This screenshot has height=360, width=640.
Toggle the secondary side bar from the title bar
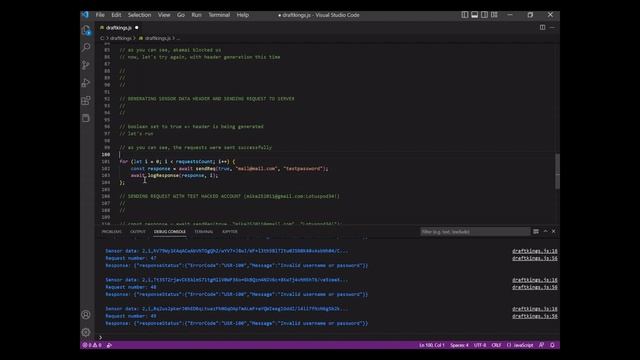point(484,15)
